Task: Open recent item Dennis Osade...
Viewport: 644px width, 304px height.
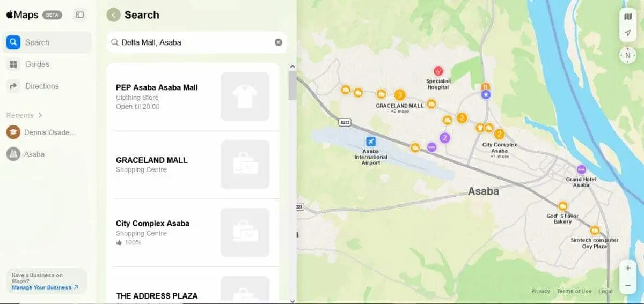Action: (x=47, y=132)
